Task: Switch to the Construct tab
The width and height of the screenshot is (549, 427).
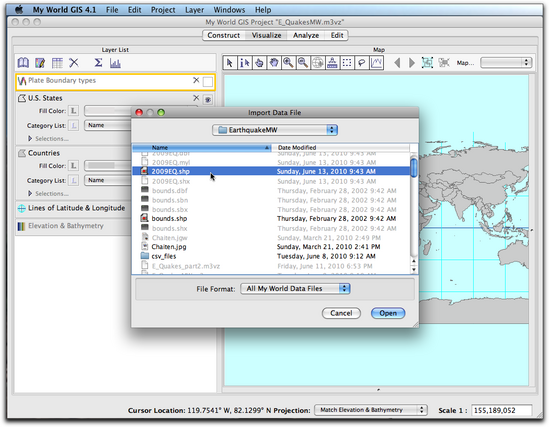Action: pos(223,35)
